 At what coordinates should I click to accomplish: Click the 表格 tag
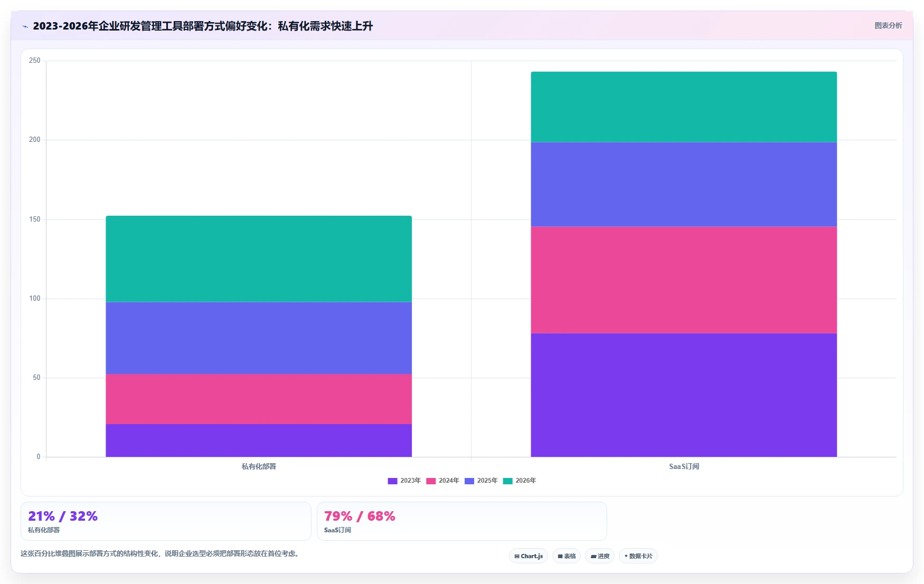coord(567,556)
